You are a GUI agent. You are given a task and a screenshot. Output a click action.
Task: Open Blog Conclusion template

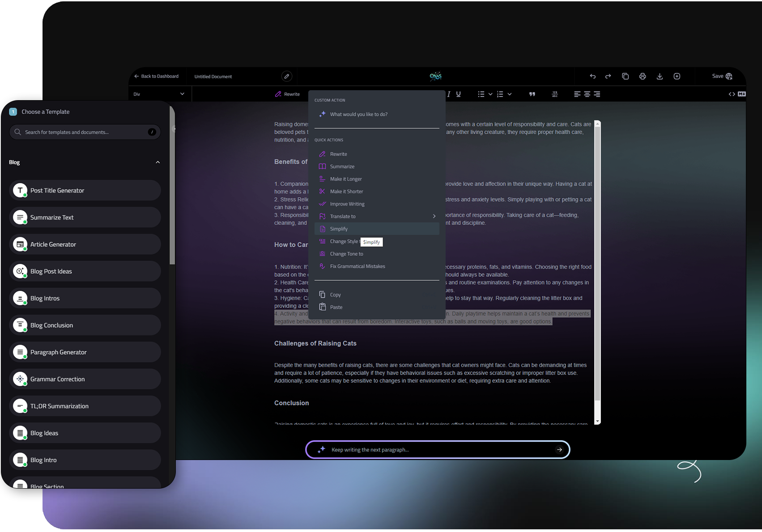[85, 325]
